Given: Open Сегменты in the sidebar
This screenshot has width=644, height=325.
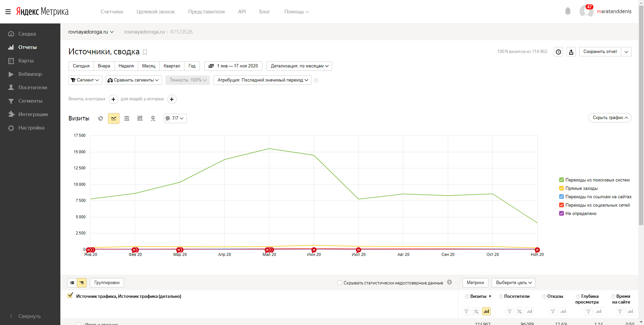Looking at the screenshot, I should (x=30, y=101).
